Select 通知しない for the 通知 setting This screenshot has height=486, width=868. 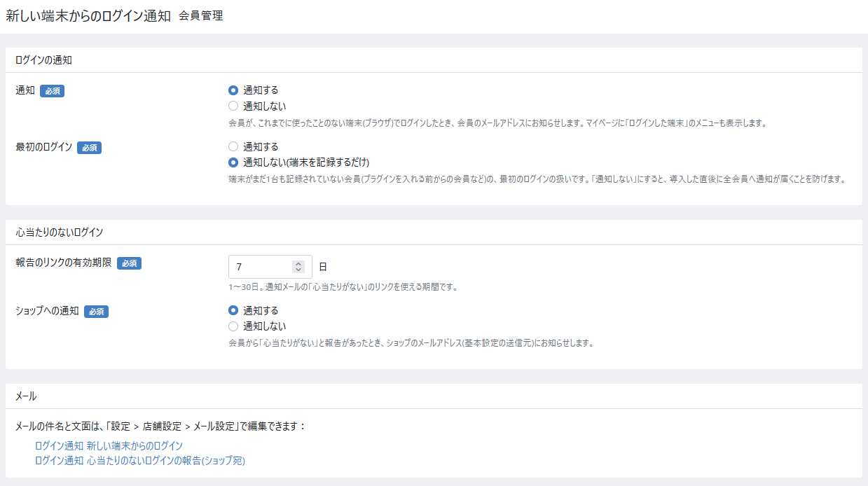point(233,106)
